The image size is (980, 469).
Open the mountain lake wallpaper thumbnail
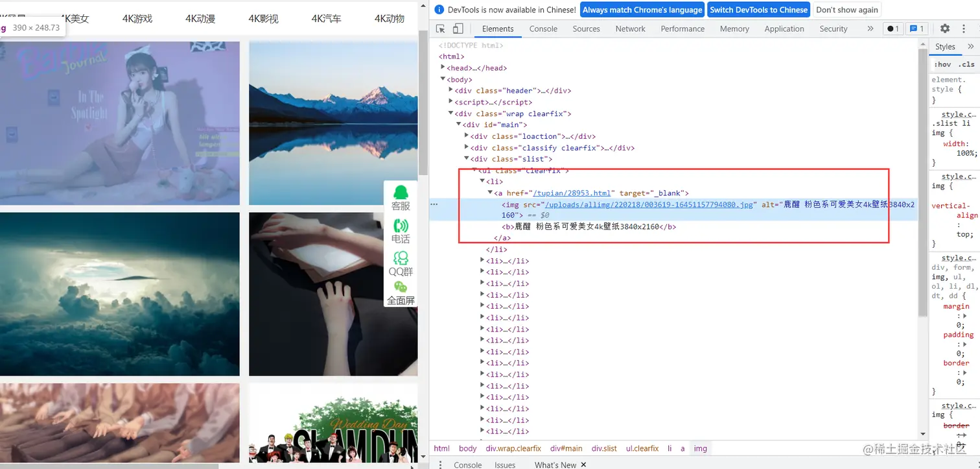pyautogui.click(x=333, y=123)
